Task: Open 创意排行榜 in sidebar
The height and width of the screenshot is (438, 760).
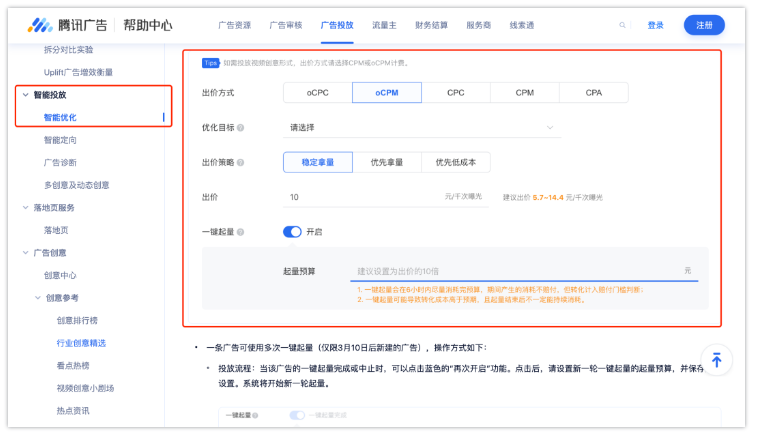Action: tap(77, 320)
